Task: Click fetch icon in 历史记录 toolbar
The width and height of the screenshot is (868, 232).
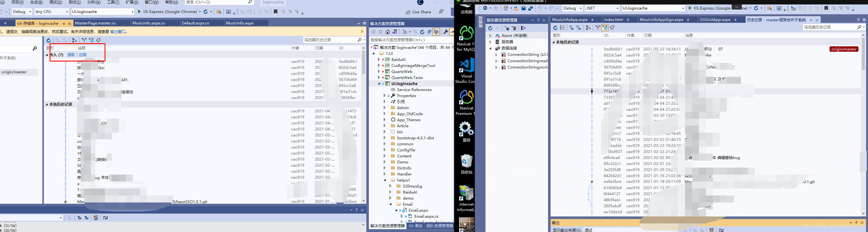Action: tap(572, 28)
